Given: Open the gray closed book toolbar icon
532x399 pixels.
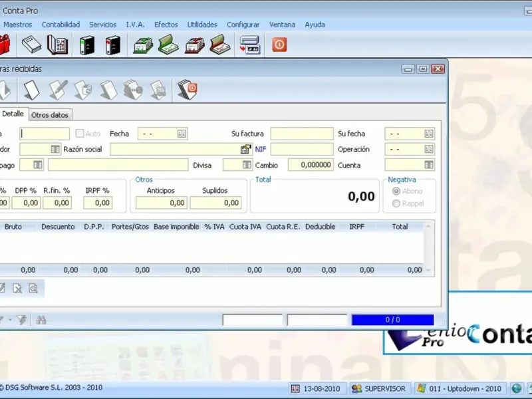Looking at the screenshot, I should coord(31,45).
